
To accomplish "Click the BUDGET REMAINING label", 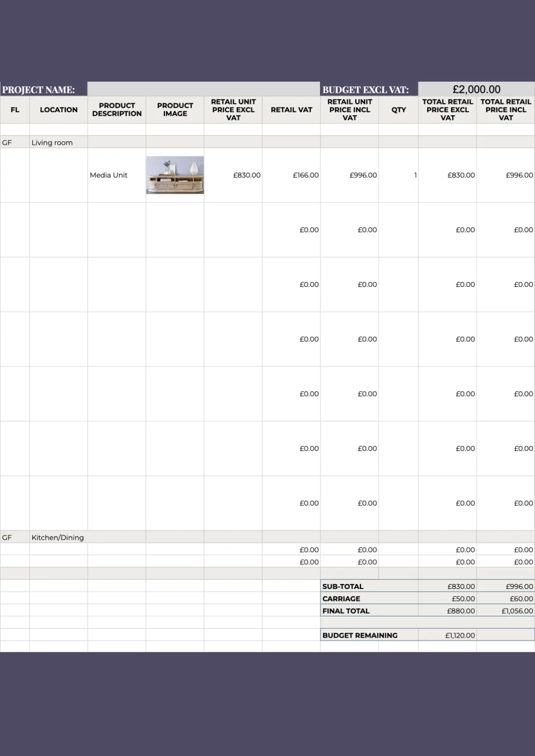I will click(x=360, y=635).
